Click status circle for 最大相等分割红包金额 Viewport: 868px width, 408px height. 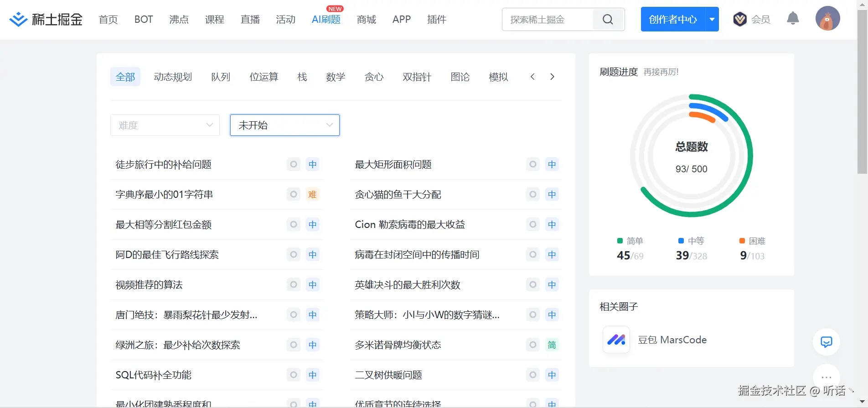coord(294,224)
